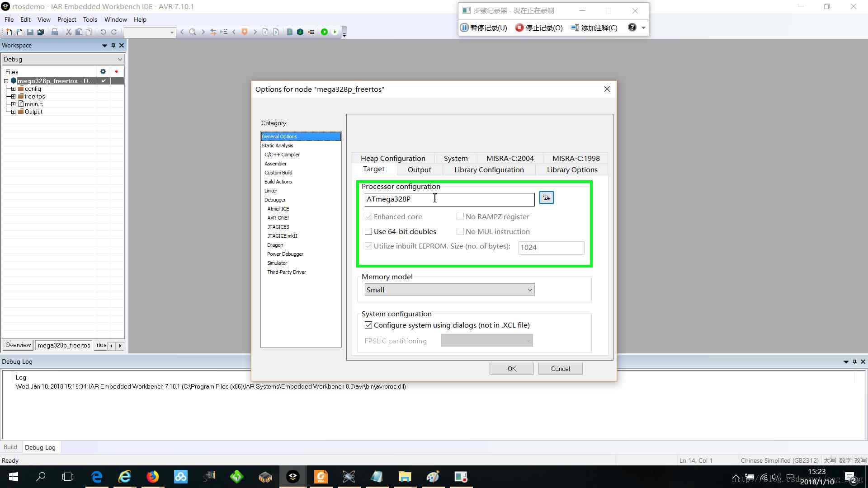
Task: Click the Find magnifier icon in toolbar
Action: click(x=193, y=32)
